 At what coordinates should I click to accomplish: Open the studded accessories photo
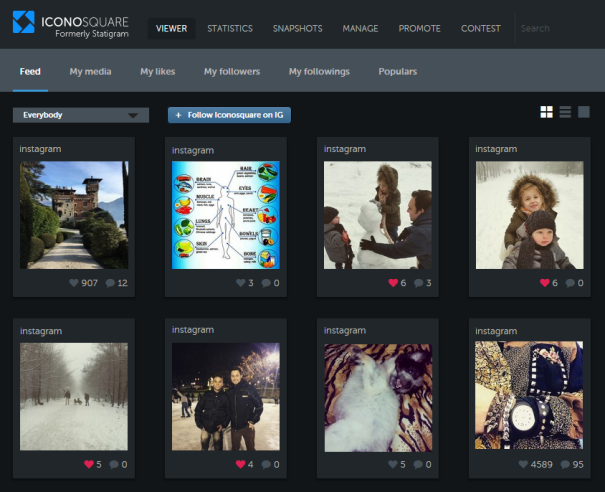(529, 395)
